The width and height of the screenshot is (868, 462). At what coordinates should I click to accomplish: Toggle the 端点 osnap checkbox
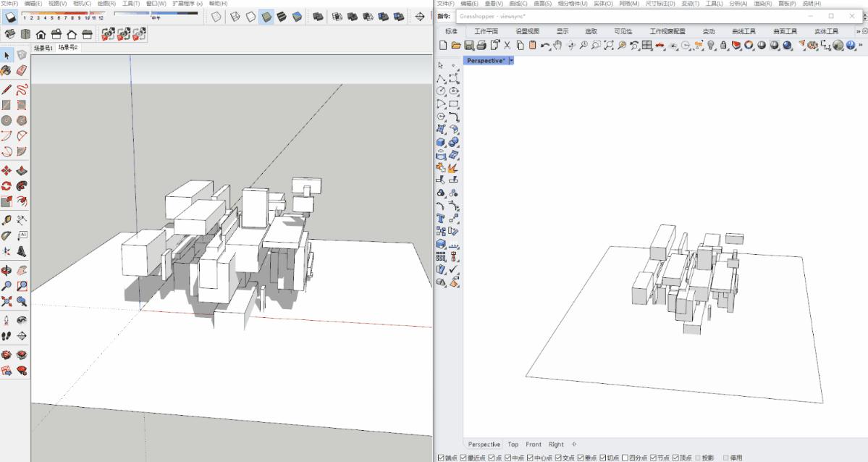point(442,458)
